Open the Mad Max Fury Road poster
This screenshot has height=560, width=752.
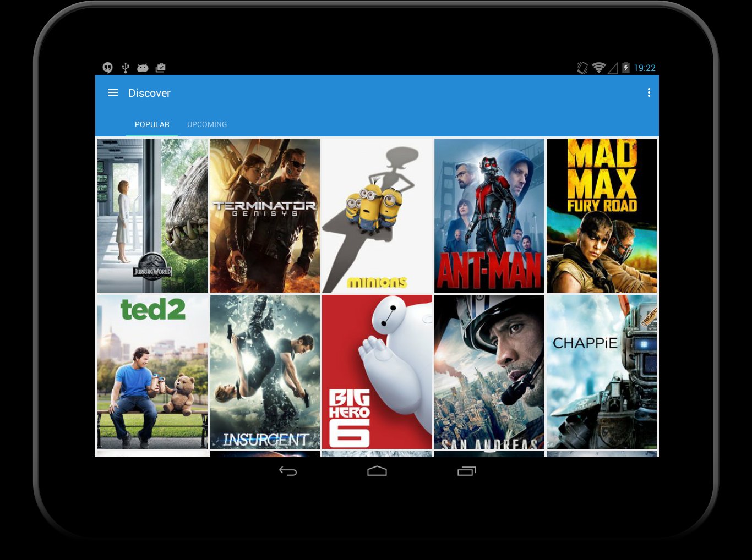(601, 215)
